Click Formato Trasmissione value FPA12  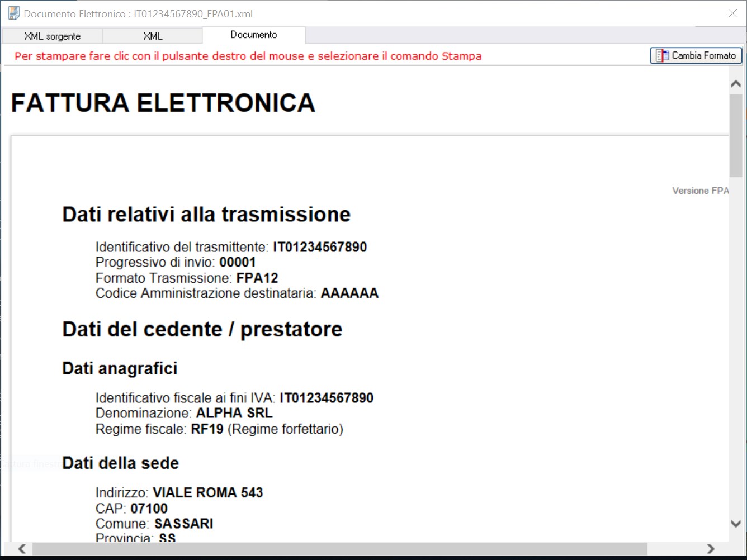(257, 278)
